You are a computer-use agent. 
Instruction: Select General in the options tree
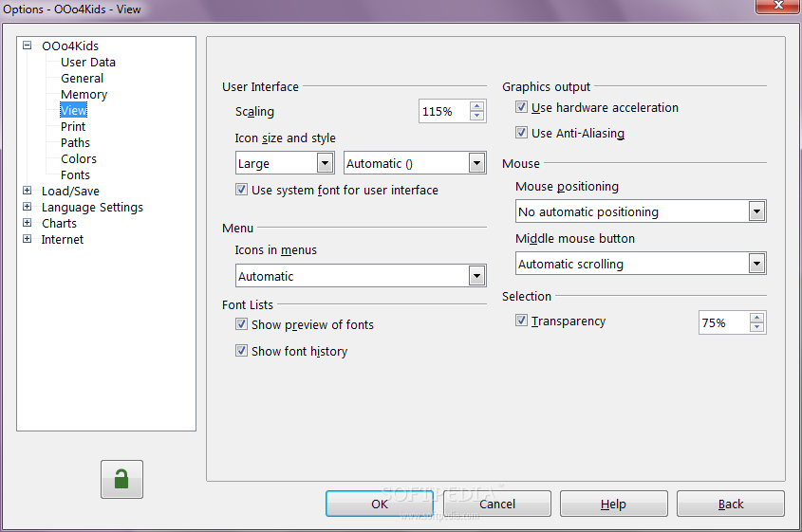pyautogui.click(x=82, y=78)
